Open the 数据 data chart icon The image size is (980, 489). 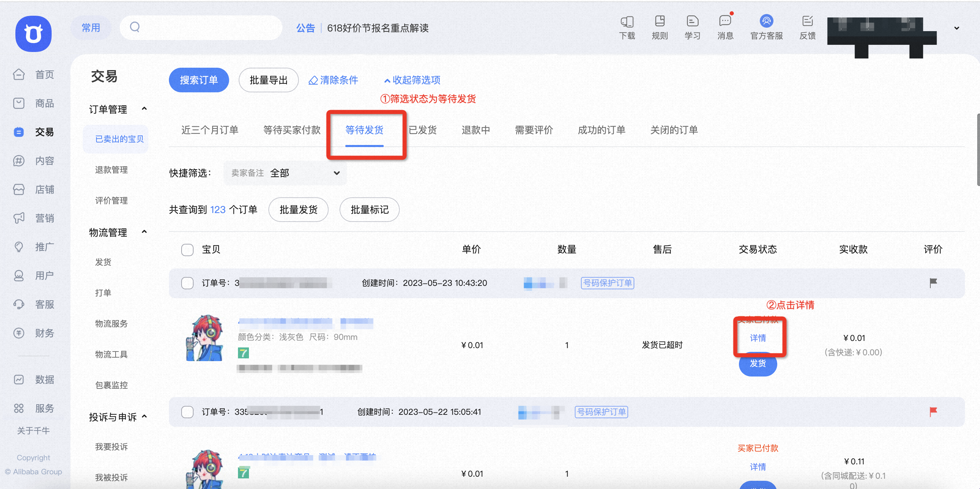(19, 380)
